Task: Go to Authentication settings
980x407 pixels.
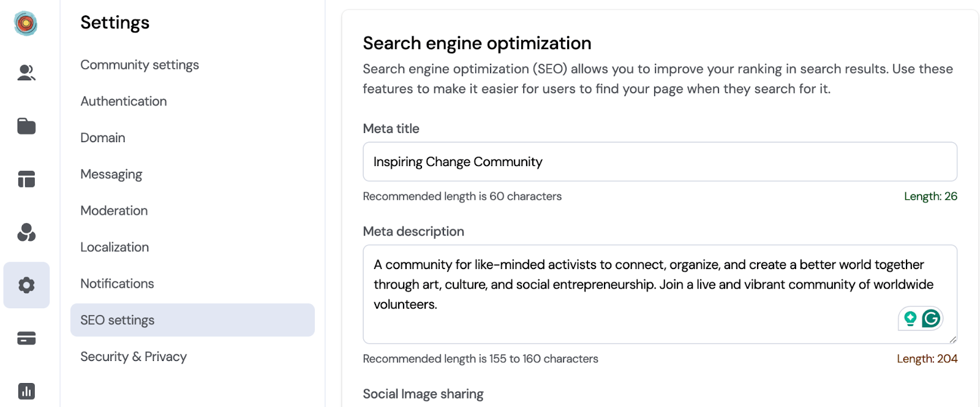Action: [124, 101]
